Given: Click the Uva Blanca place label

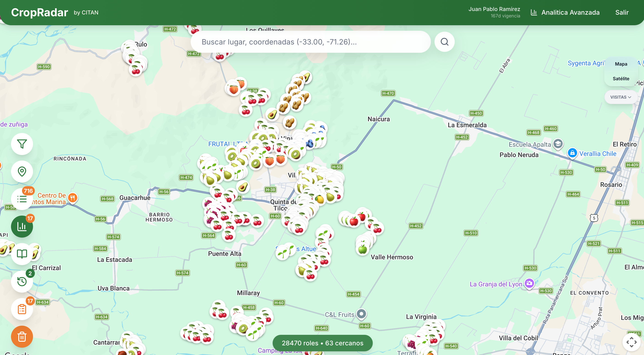Looking at the screenshot, I should pos(113,288).
